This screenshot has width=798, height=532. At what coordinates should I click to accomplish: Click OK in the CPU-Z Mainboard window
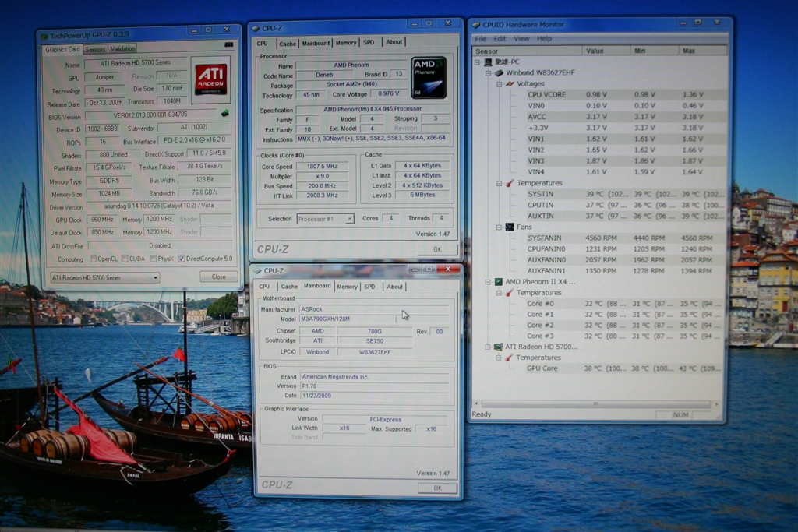(x=436, y=488)
